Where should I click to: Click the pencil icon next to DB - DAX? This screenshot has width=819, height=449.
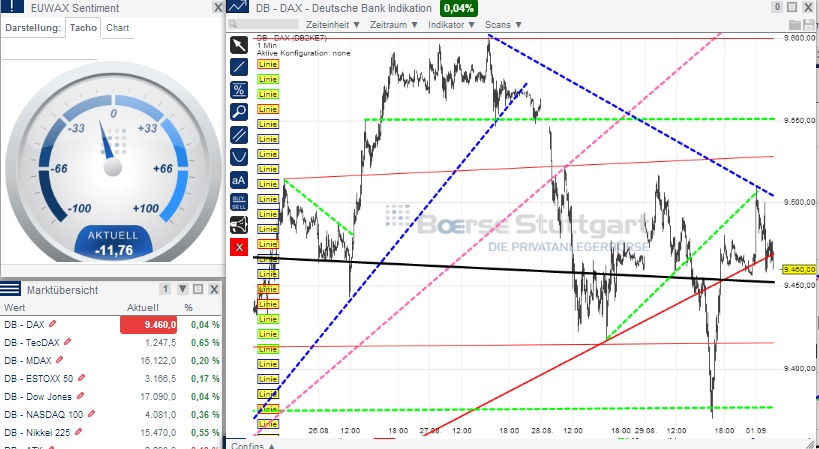(x=52, y=324)
